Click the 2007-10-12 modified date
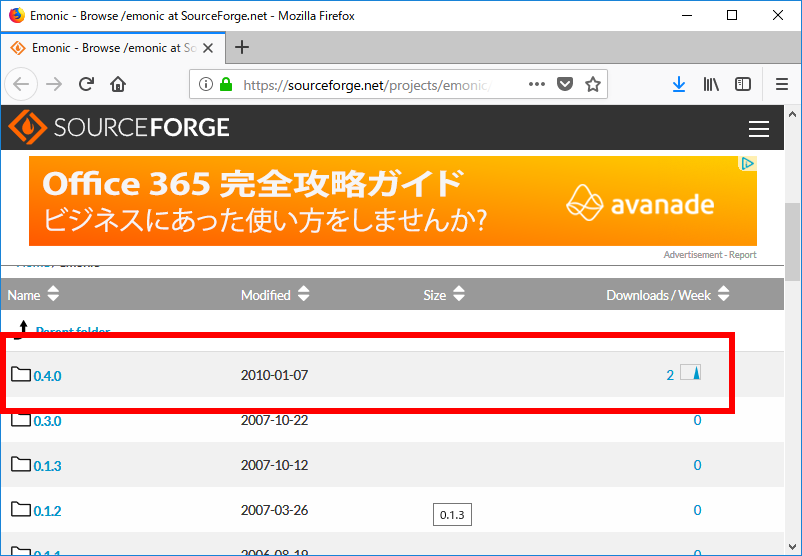 point(275,465)
